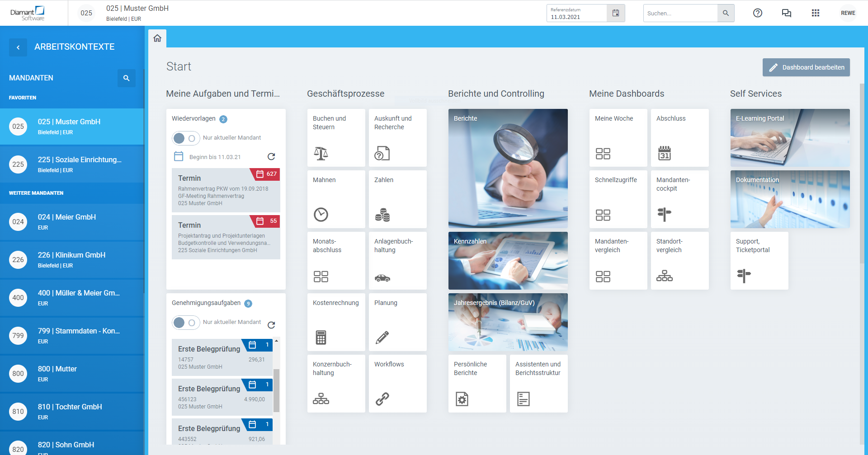Open the Home tab icon
The image size is (868, 455).
click(x=157, y=38)
